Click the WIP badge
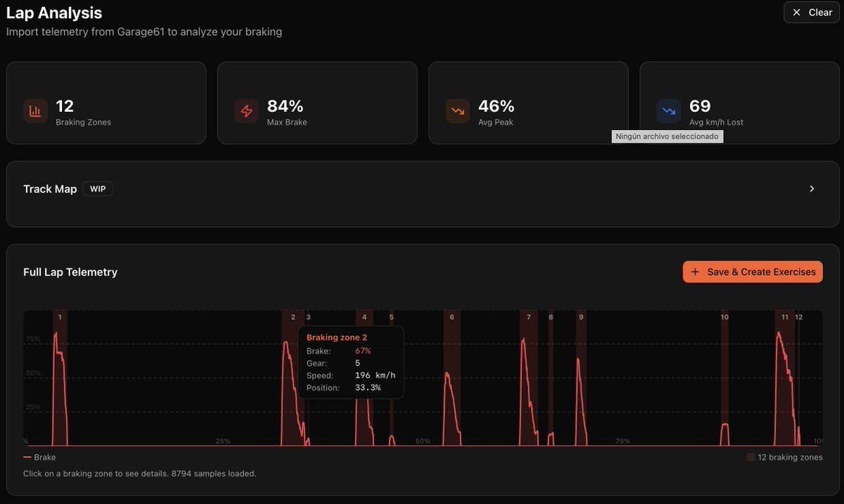844x504 pixels. [x=98, y=189]
